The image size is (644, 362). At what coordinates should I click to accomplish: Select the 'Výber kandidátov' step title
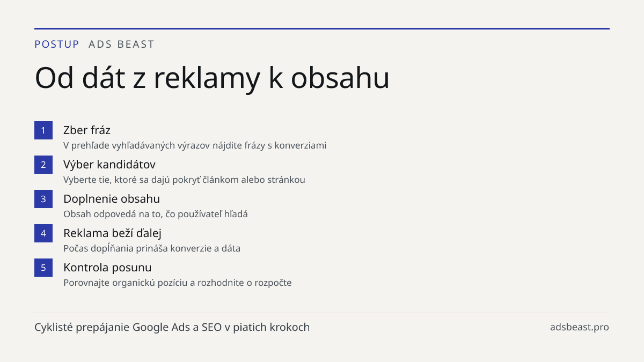[x=109, y=164]
